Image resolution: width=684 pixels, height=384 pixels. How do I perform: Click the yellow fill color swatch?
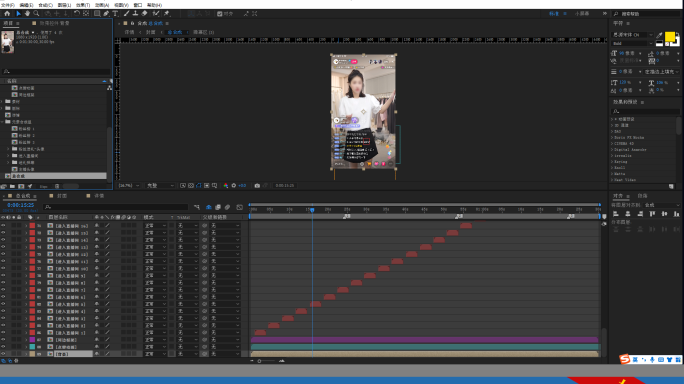pyautogui.click(x=670, y=37)
